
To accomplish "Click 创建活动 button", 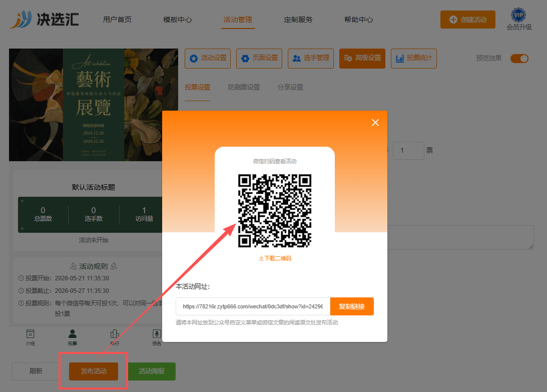I will [x=467, y=20].
